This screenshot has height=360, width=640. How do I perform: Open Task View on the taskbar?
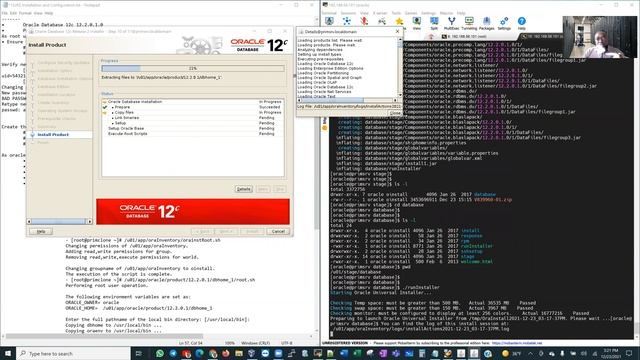[x=138, y=353]
